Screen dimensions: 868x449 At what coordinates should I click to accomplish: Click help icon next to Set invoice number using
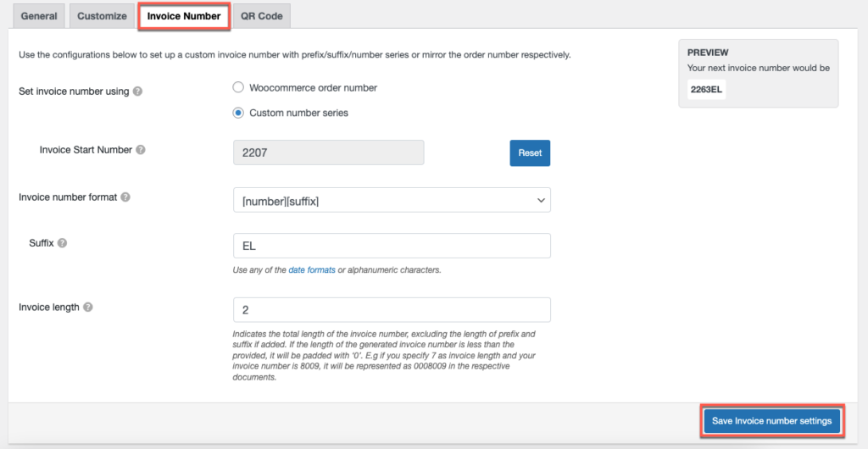138,91
